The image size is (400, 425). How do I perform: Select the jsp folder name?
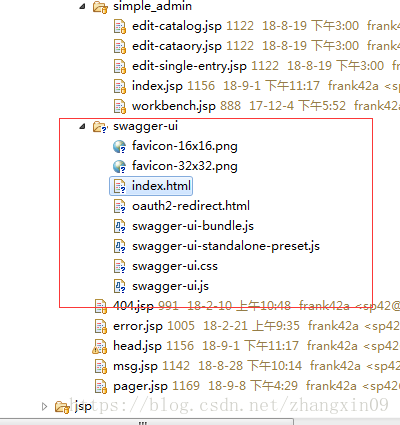click(83, 406)
